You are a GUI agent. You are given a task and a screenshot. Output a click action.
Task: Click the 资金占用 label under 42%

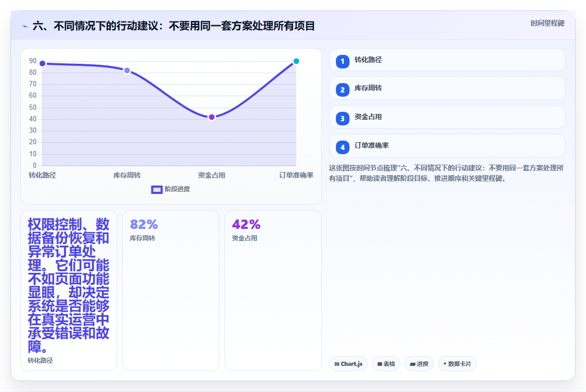point(244,238)
